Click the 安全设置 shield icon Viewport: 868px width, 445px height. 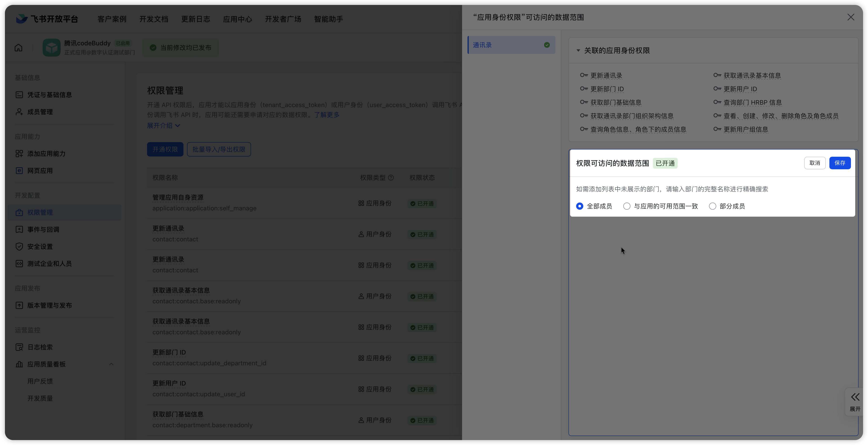pyautogui.click(x=19, y=247)
